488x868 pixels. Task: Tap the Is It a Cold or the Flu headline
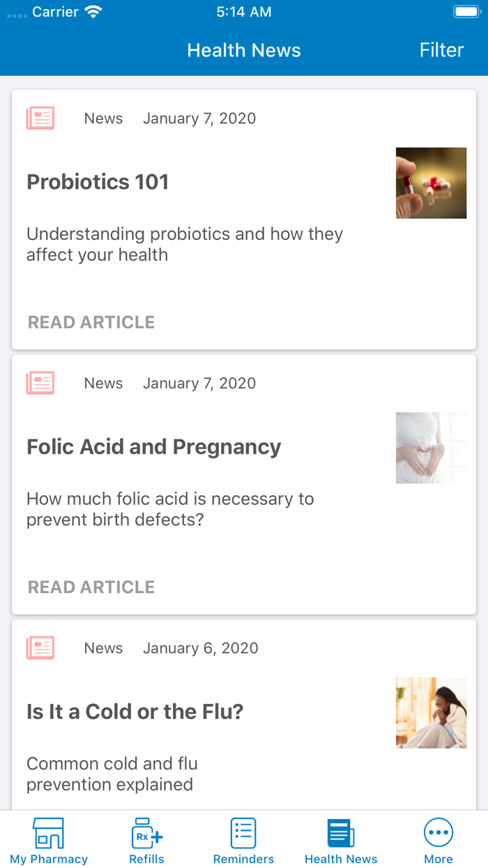[x=135, y=712]
